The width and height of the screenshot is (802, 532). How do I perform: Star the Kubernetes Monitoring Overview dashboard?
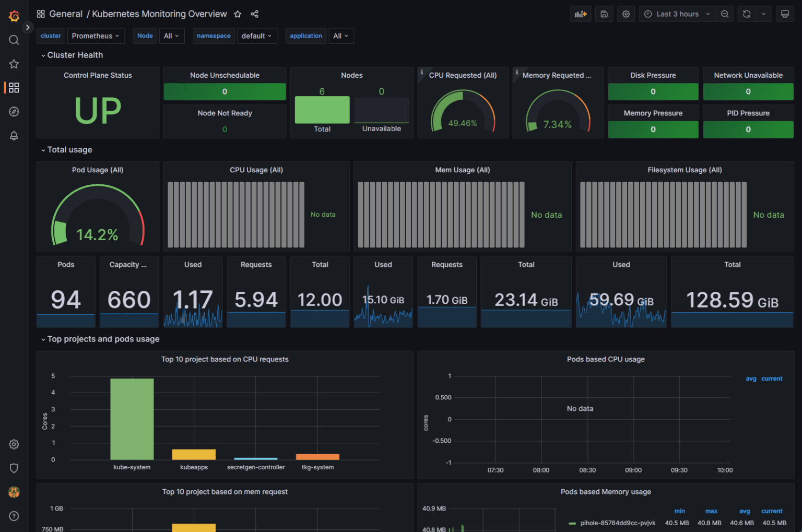(238, 14)
